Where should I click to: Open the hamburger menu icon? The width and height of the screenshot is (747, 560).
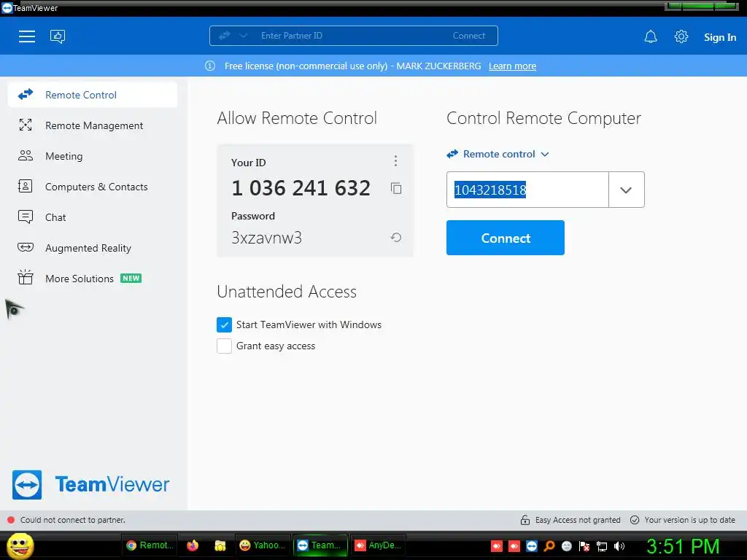27,36
